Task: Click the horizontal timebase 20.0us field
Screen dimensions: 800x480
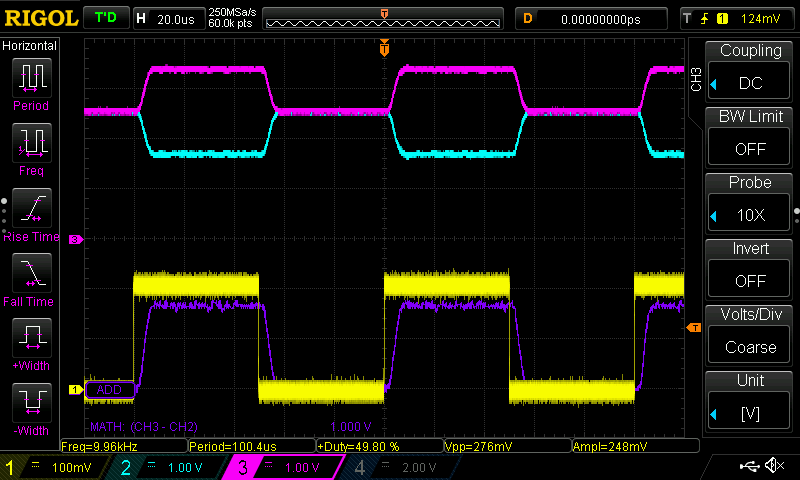Action: [169, 19]
